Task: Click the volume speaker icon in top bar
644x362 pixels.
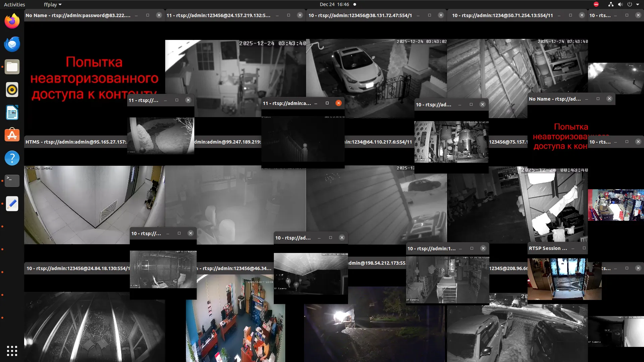Action: (620, 4)
